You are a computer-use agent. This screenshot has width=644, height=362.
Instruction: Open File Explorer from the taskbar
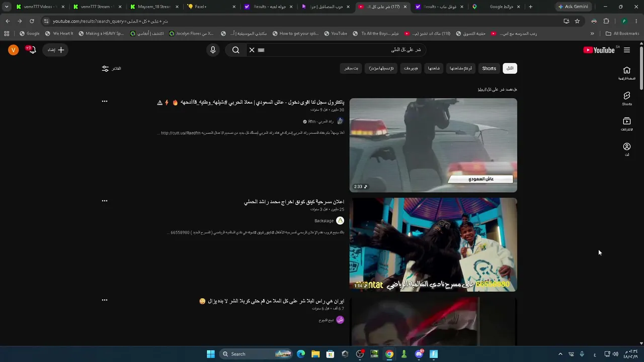point(315,354)
